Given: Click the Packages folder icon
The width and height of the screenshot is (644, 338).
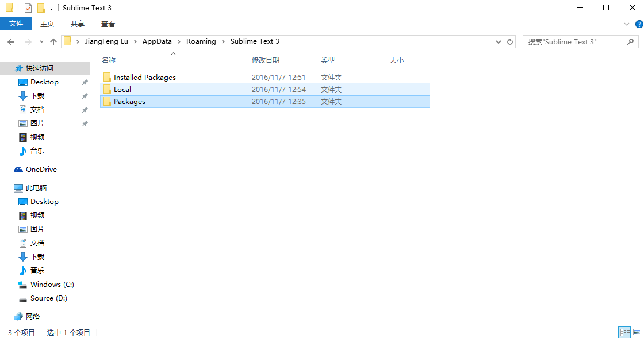Looking at the screenshot, I should pyautogui.click(x=107, y=101).
